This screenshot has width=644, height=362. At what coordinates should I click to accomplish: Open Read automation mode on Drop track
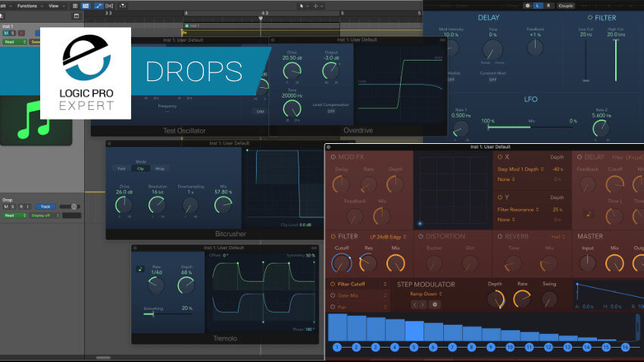coord(15,216)
